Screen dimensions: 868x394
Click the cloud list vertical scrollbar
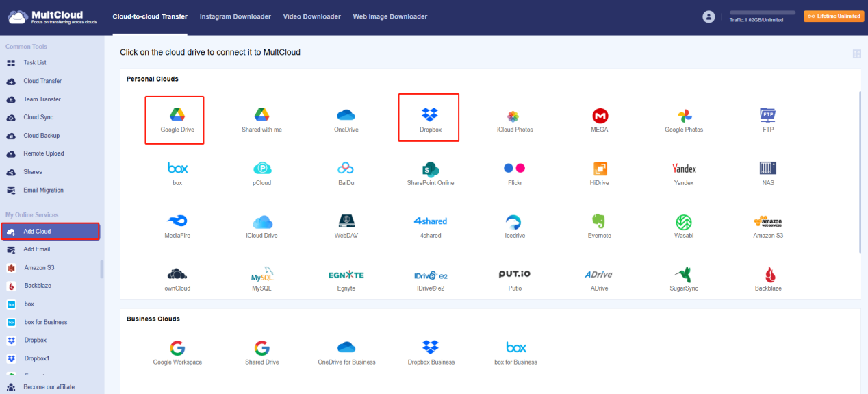click(861, 171)
